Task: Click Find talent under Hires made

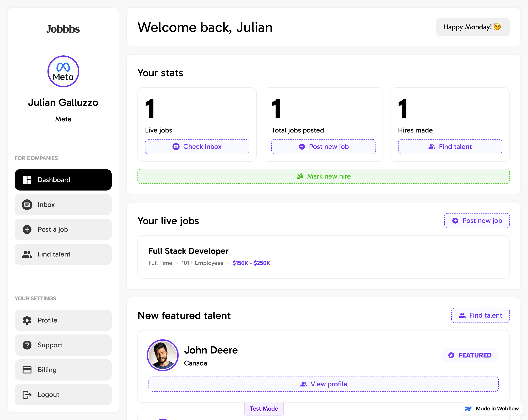Action: 450,147
